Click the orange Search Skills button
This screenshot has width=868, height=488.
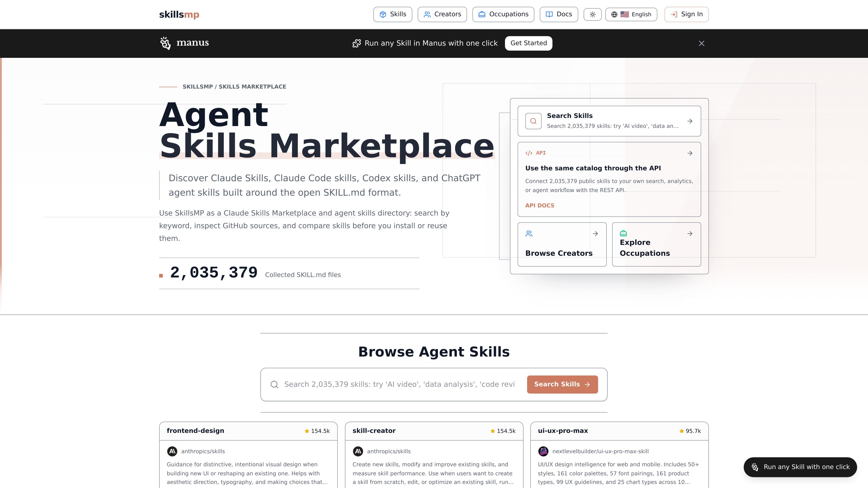coord(562,384)
